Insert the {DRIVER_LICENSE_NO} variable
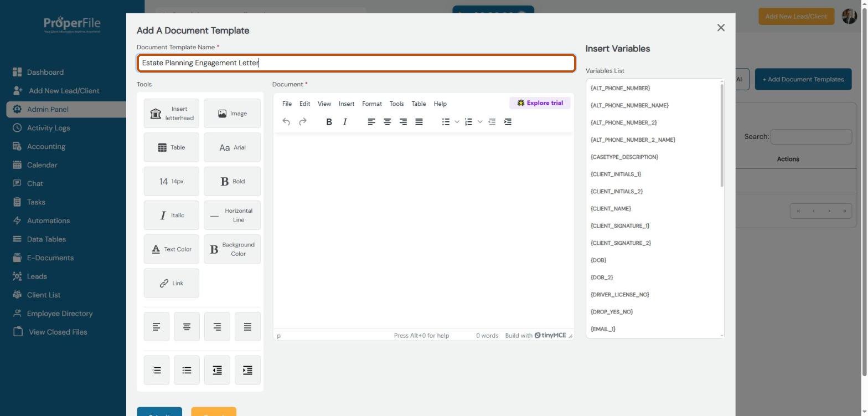 click(620, 295)
